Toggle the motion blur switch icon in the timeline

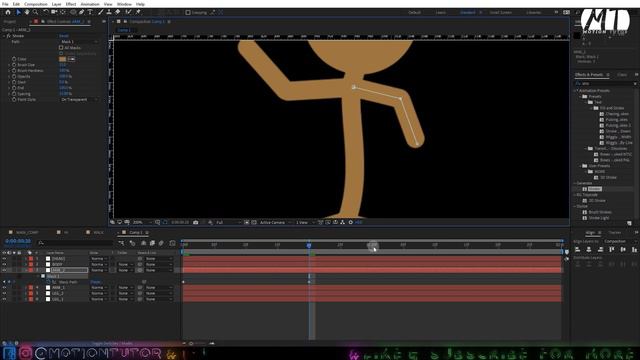pyautogui.click(x=161, y=243)
